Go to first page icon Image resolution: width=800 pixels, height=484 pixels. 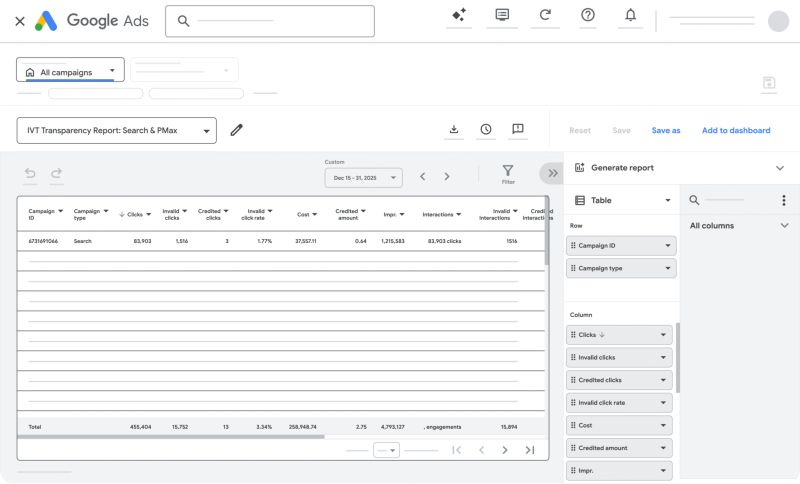coord(457,450)
